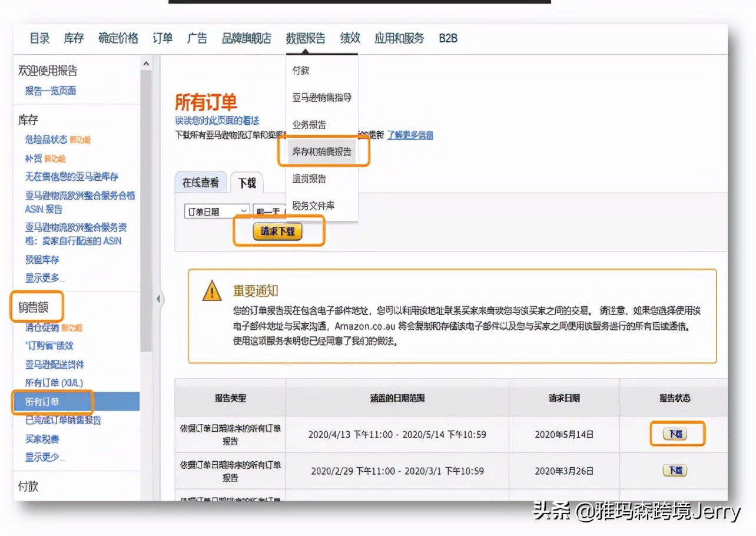Select 库存和销售报告 from the reports menu
This screenshot has height=536, width=756.
pyautogui.click(x=321, y=151)
